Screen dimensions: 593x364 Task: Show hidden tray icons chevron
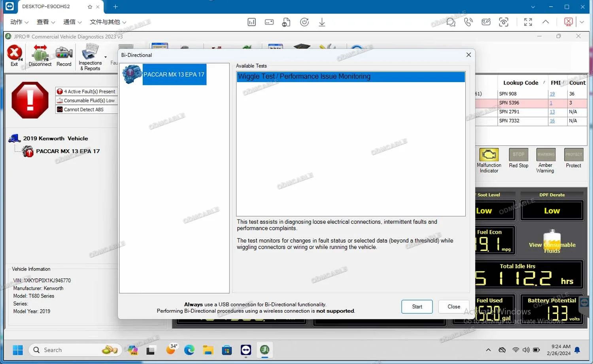[488, 350]
